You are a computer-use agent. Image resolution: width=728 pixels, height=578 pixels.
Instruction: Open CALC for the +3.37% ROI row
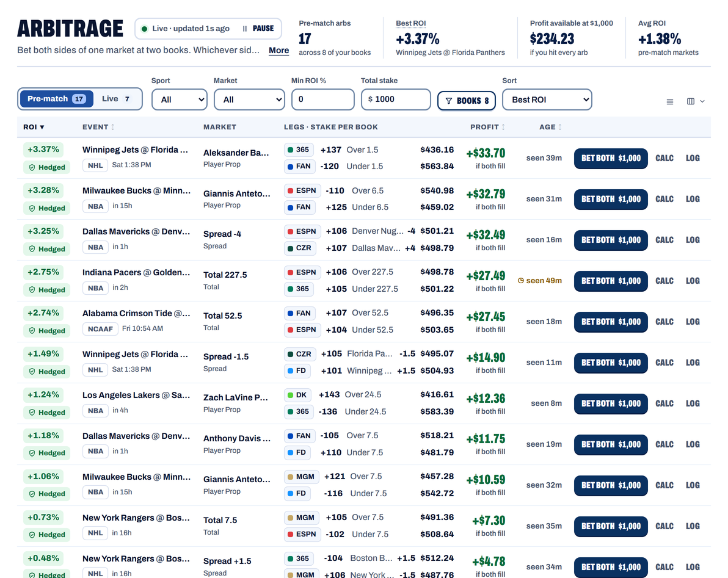pyautogui.click(x=664, y=158)
